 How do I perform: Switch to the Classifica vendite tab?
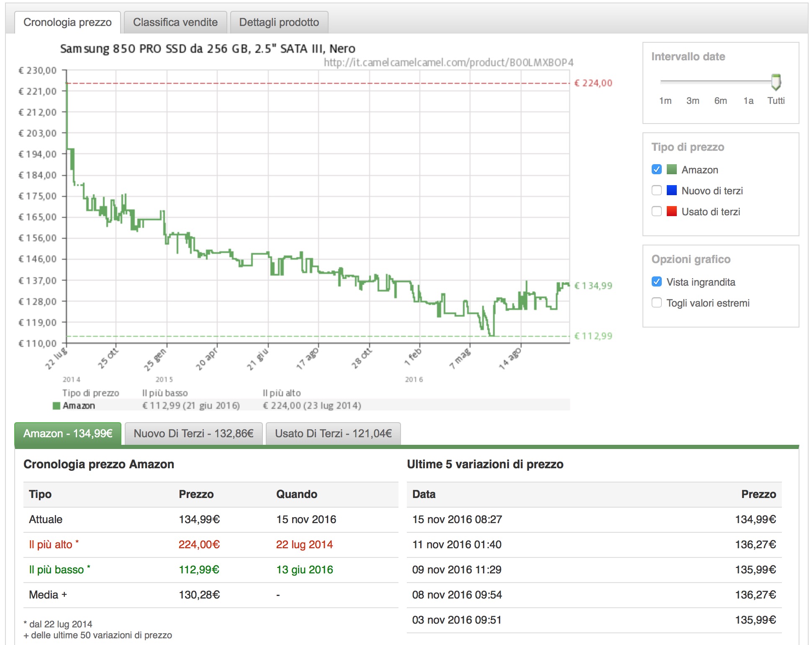175,22
